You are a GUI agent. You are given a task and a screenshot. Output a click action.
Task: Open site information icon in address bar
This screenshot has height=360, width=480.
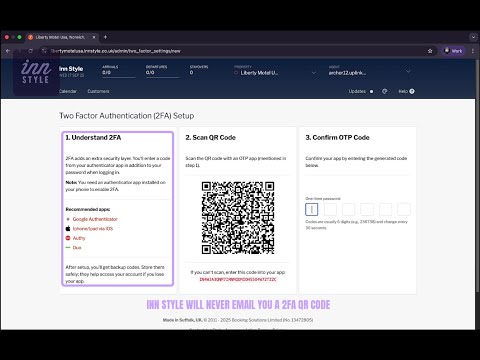[44, 51]
